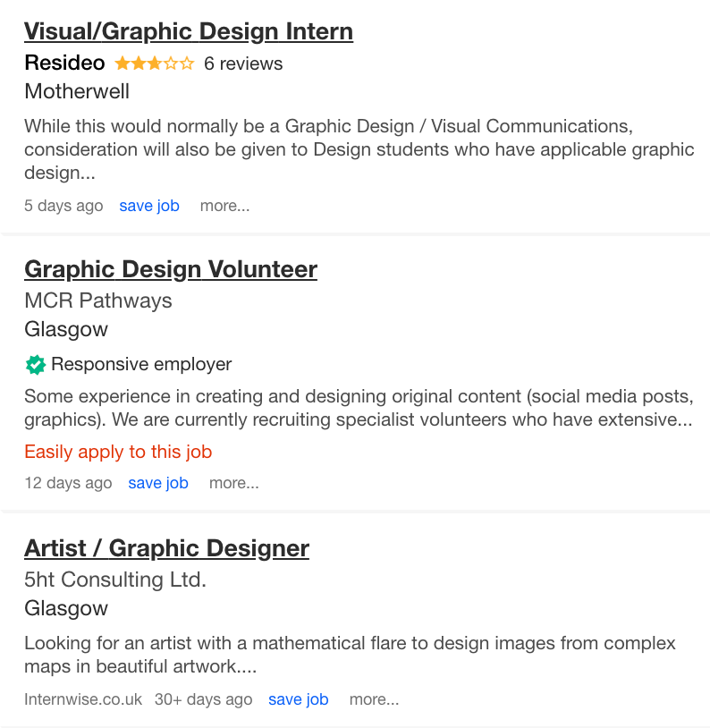Expand more options for the 5ht Consulting listing

click(374, 698)
